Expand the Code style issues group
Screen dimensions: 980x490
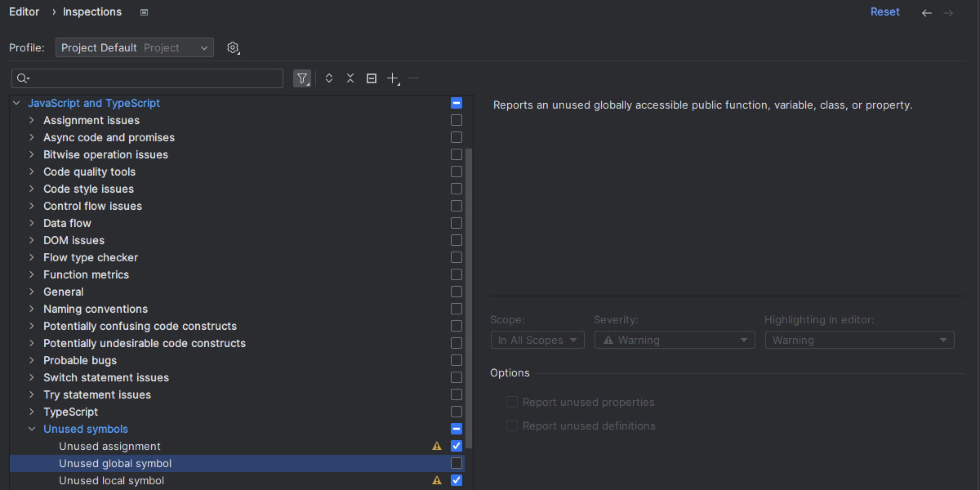(x=32, y=189)
